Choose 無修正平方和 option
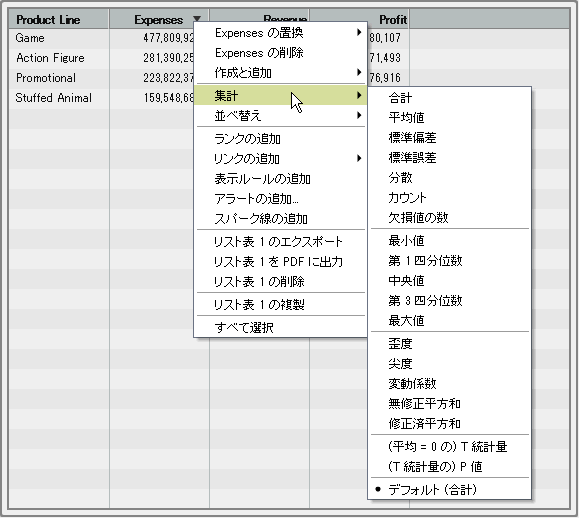This screenshot has width=579, height=518. 449,404
